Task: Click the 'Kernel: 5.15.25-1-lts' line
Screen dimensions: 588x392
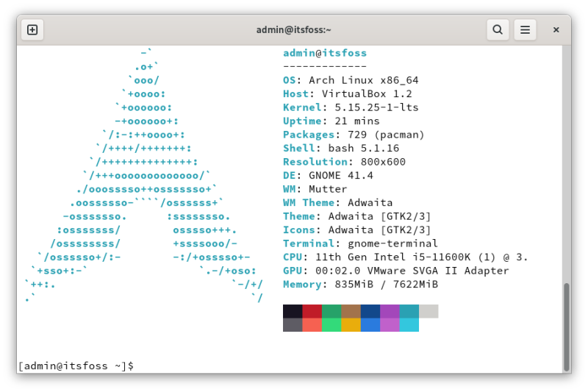Action: 351,107
